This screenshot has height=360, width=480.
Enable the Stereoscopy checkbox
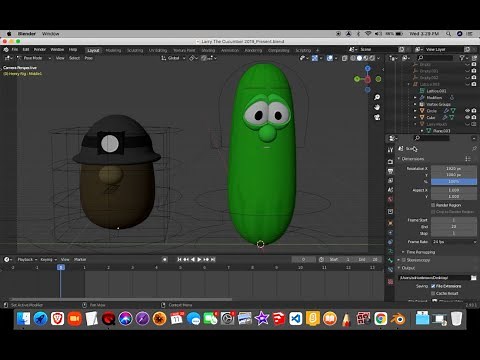click(404, 260)
